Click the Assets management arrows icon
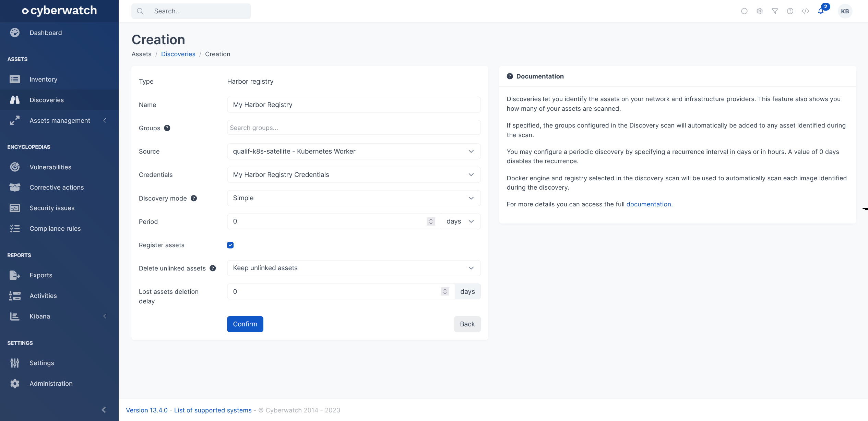This screenshot has height=421, width=868. 15,120
